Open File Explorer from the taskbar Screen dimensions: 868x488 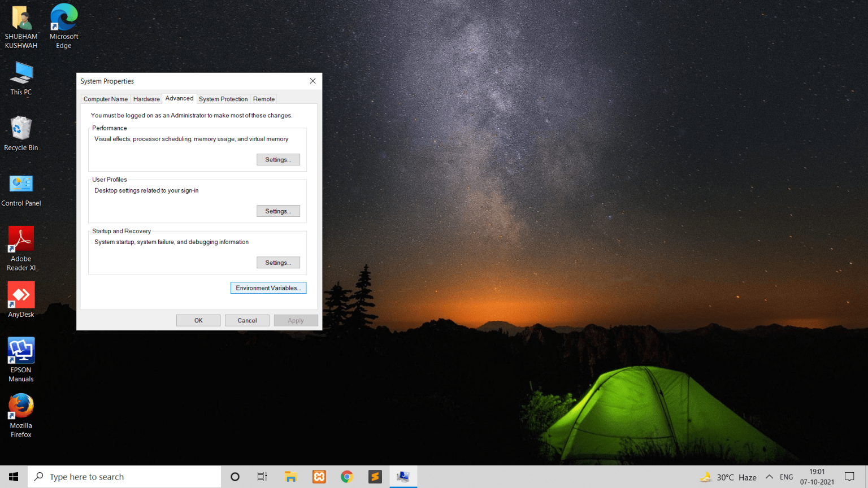291,477
